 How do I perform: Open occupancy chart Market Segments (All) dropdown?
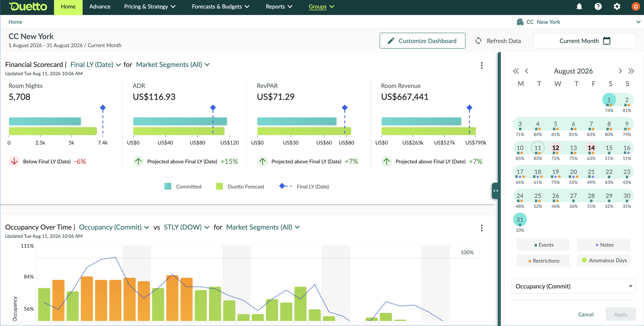click(263, 227)
